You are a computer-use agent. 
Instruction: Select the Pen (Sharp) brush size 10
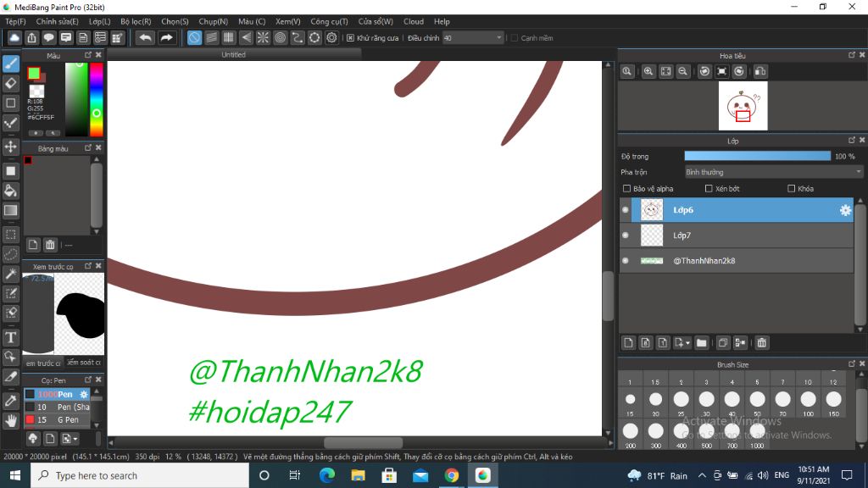point(58,407)
